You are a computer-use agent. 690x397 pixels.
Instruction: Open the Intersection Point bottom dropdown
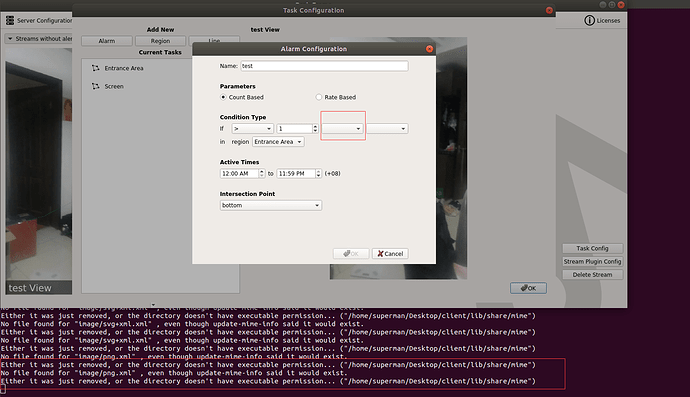[x=271, y=205]
